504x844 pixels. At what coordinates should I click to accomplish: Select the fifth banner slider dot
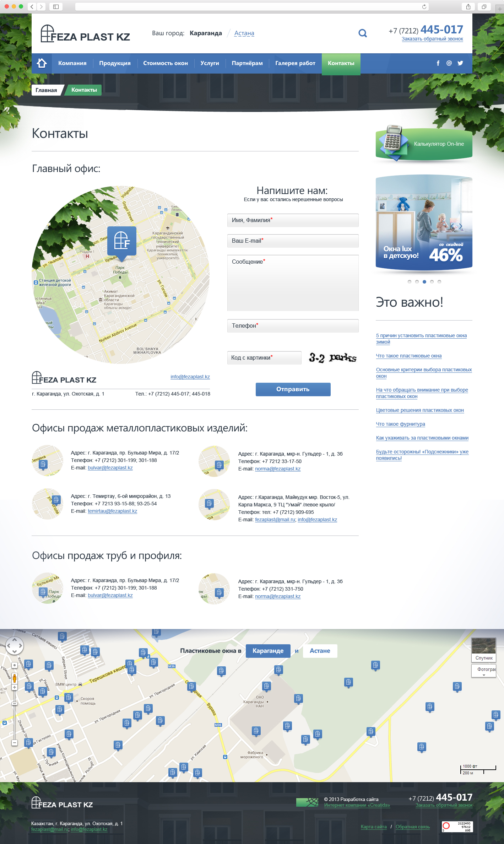point(439,282)
